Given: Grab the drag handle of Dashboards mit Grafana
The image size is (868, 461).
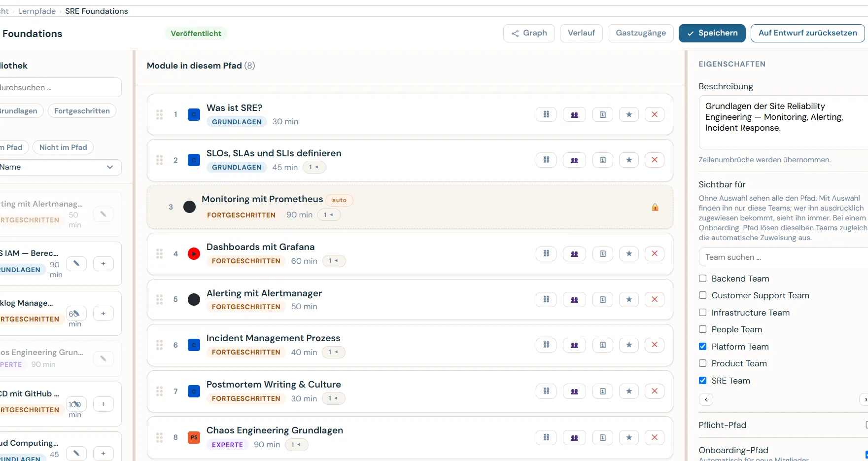Looking at the screenshot, I should [159, 253].
